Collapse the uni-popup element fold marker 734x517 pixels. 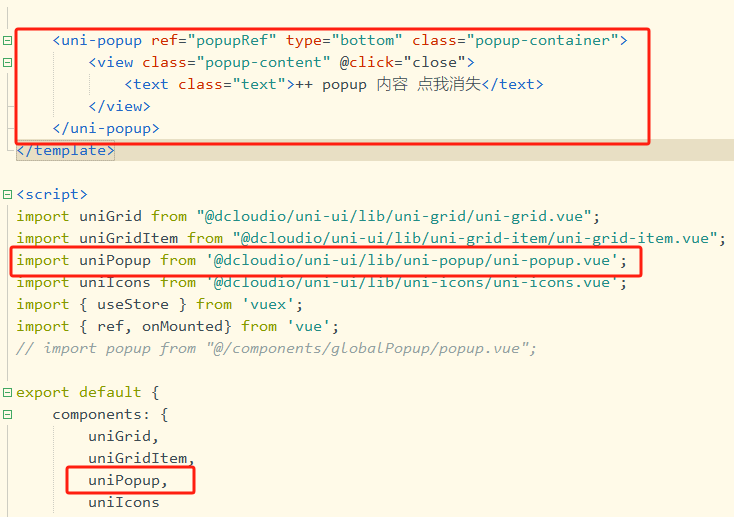[x=8, y=41]
